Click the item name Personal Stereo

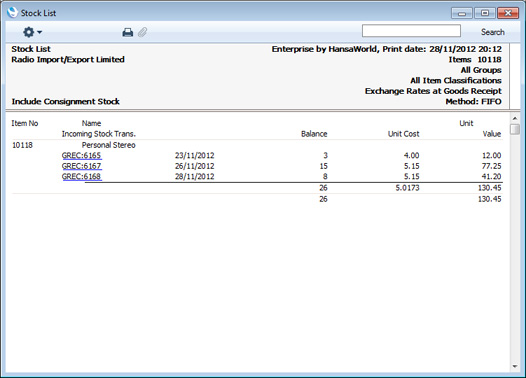[108, 145]
